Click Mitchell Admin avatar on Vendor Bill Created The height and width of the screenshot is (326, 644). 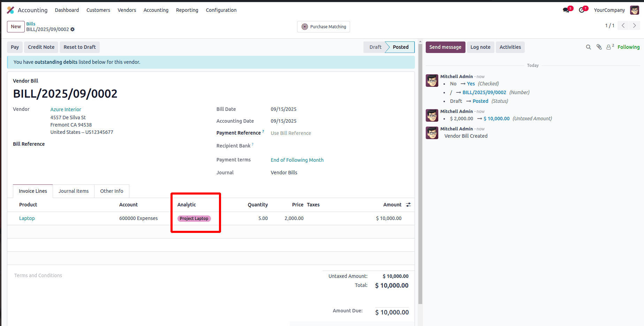pyautogui.click(x=432, y=133)
